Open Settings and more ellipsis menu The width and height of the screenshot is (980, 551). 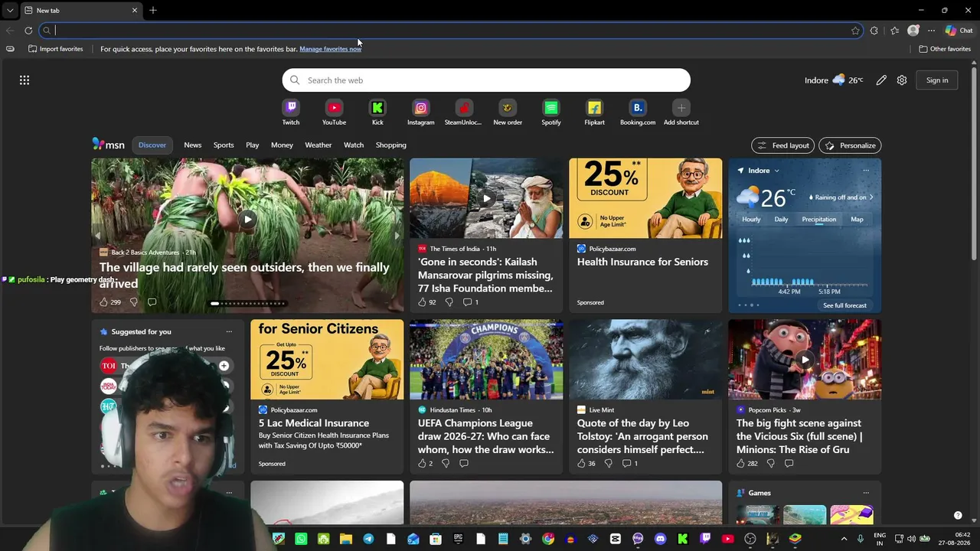click(931, 31)
